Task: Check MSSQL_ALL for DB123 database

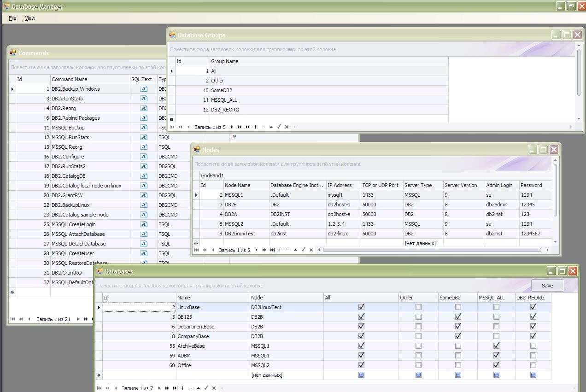Action: click(496, 317)
